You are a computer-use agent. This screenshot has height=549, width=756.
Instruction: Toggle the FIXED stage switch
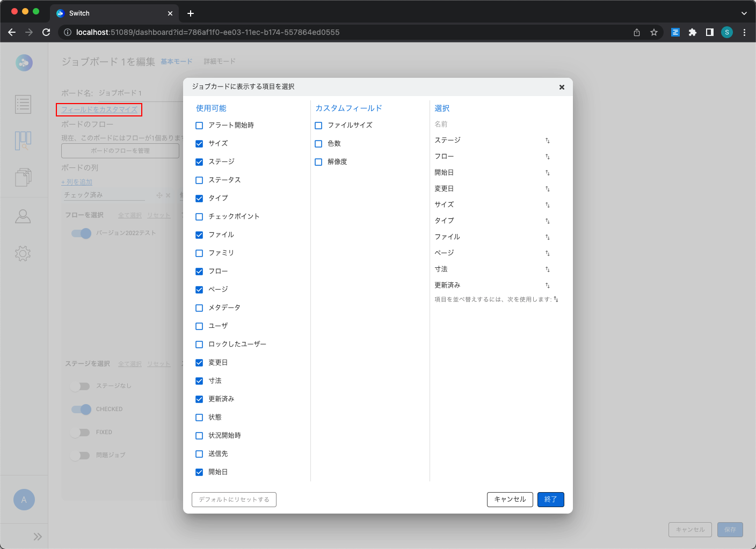tap(80, 432)
